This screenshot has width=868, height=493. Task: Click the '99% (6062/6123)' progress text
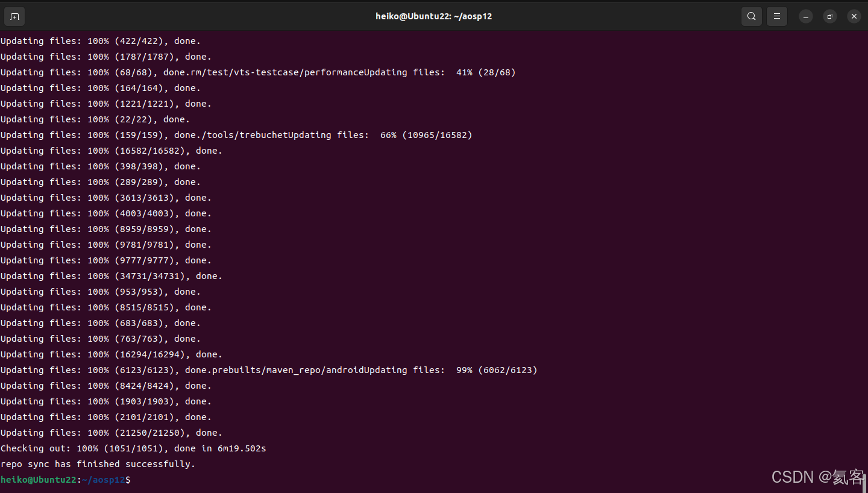[497, 370]
